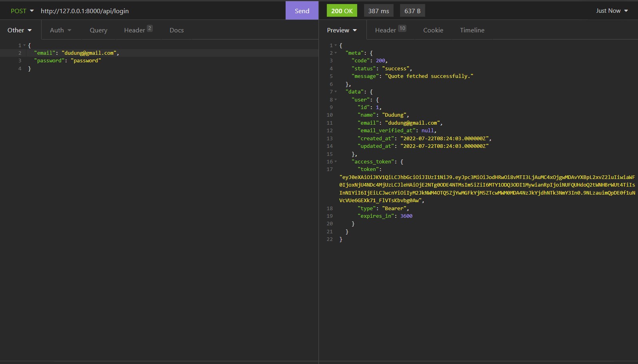
Task: Click the "id": 1 line in user
Action: [370, 107]
